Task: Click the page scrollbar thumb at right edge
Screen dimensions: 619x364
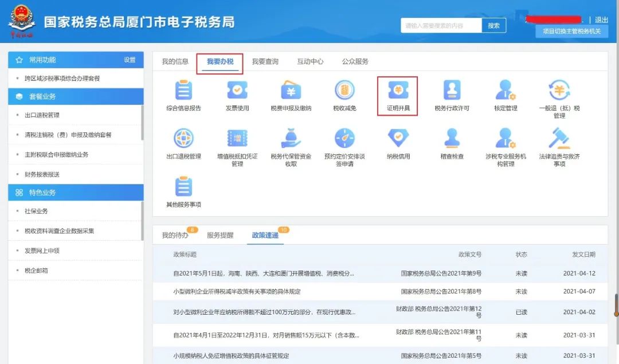Action: click(x=616, y=305)
